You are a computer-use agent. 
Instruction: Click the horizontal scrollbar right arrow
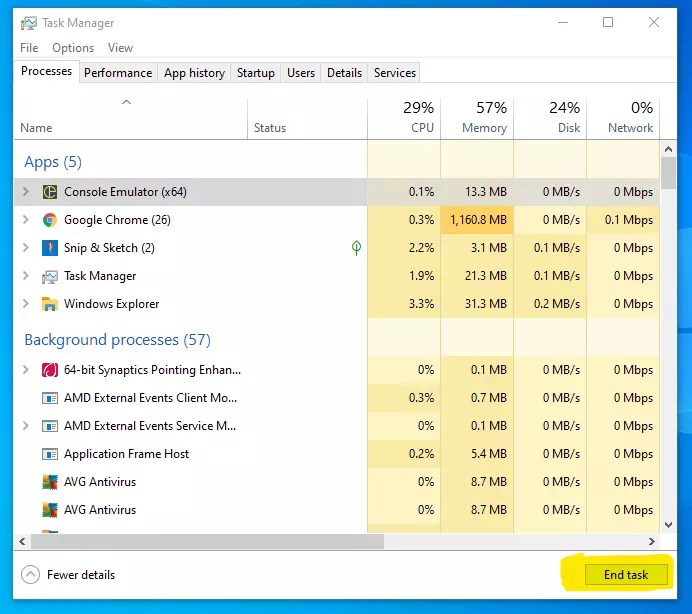(x=651, y=541)
